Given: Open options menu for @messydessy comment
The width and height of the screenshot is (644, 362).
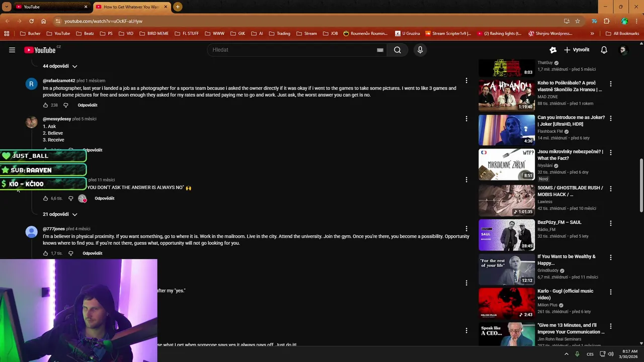Looking at the screenshot, I should coord(466,119).
